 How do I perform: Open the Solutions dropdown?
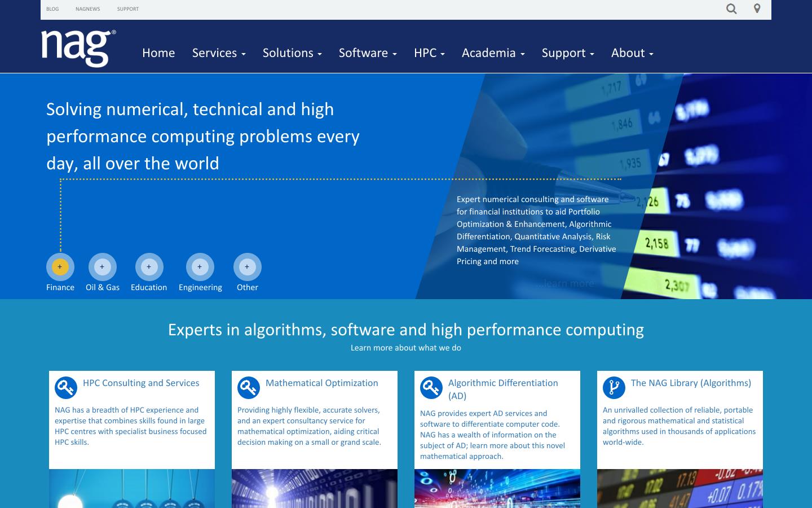click(x=292, y=53)
